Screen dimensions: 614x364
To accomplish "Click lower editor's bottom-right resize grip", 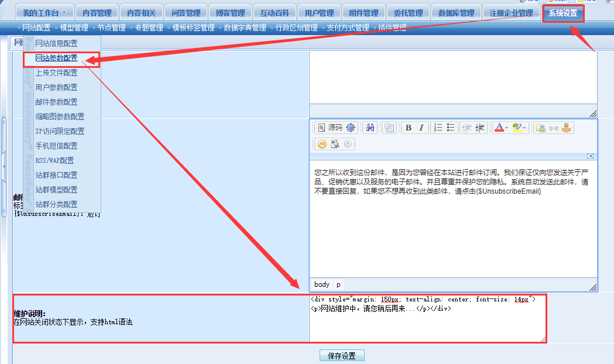I will 593,288.
